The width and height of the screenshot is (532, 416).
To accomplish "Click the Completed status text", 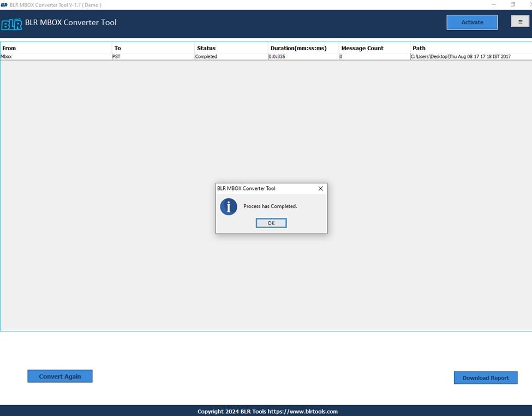I will [206, 56].
